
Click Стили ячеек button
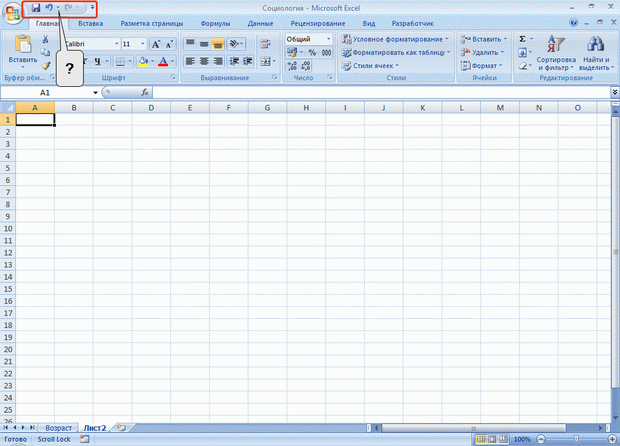pos(375,66)
